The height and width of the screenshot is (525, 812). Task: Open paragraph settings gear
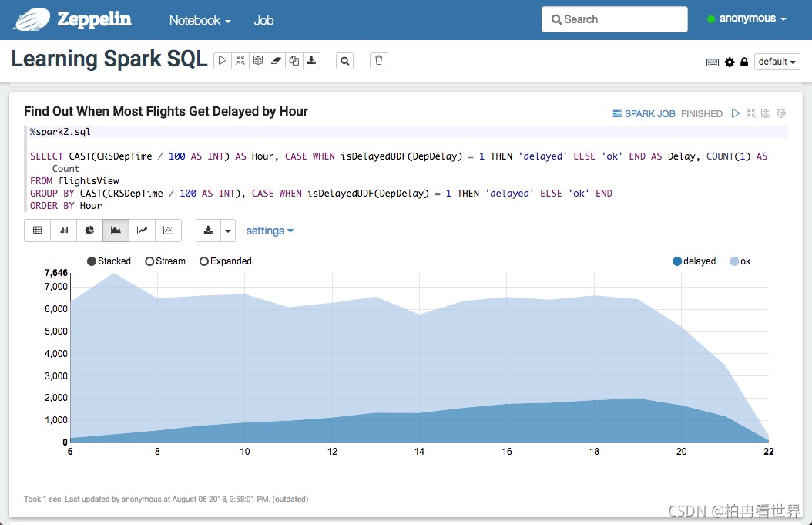tap(781, 113)
